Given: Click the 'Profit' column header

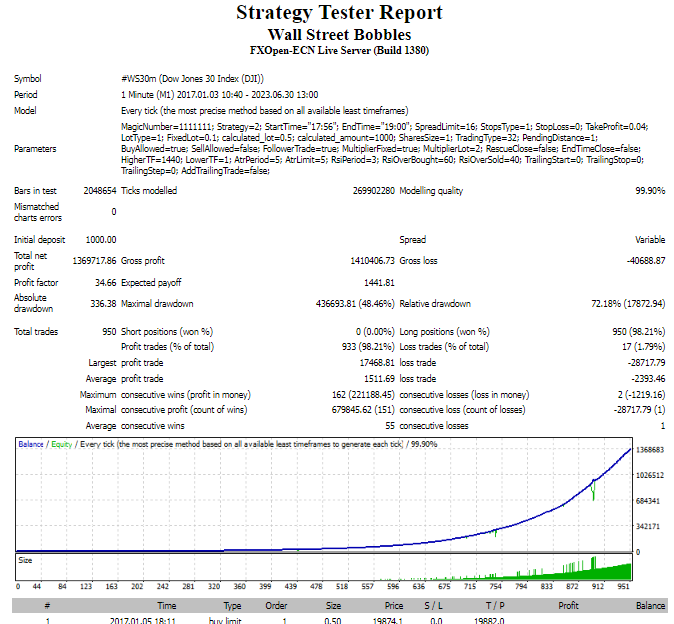Looking at the screenshot, I should pos(568,606).
